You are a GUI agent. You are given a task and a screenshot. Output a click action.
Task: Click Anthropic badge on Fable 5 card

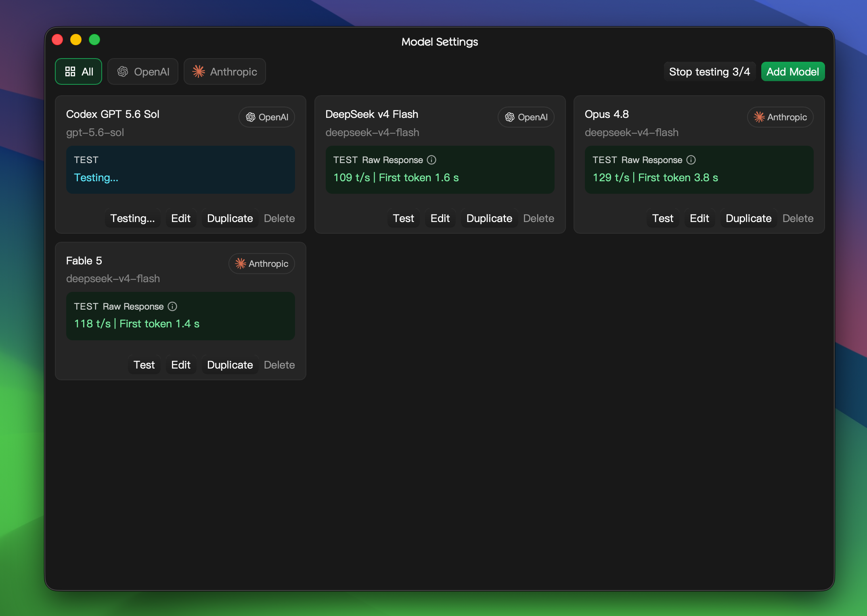coord(262,264)
